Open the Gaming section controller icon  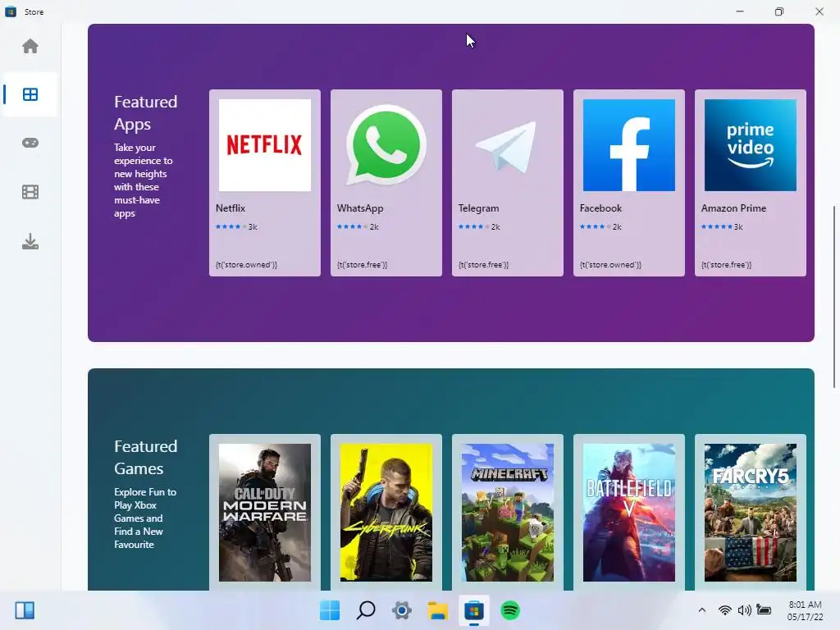[x=30, y=143]
